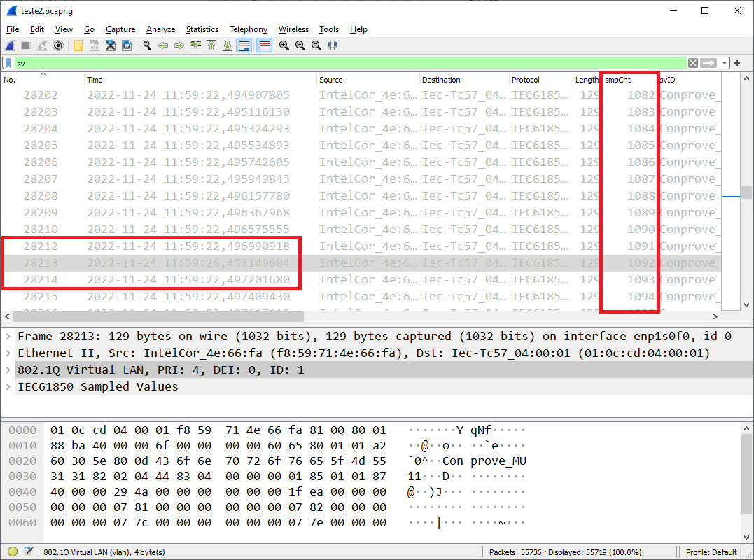Restart the current capture

[x=42, y=45]
